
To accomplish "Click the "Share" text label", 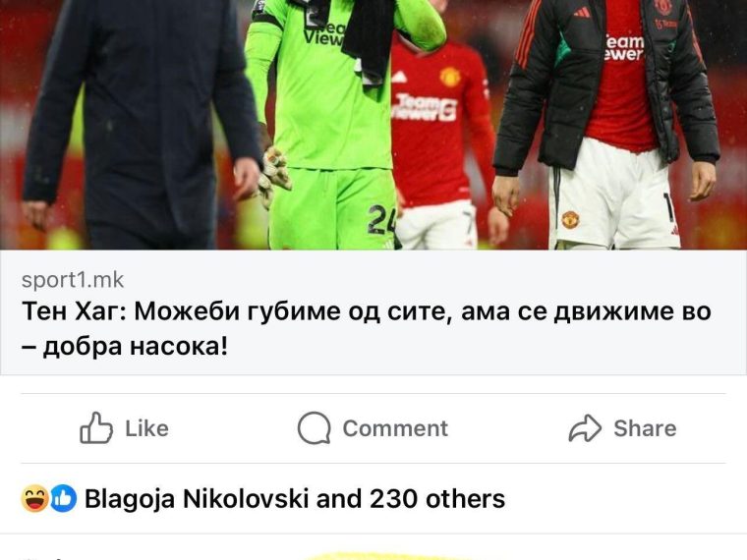I will pyautogui.click(x=645, y=428).
